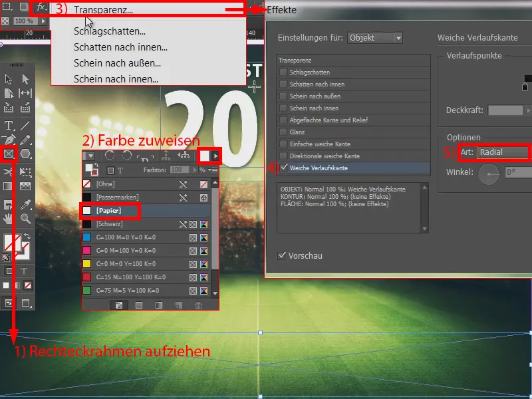Choose Schein nach innen… menu entry
Viewport: 532px width, 399px height.
[116, 79]
